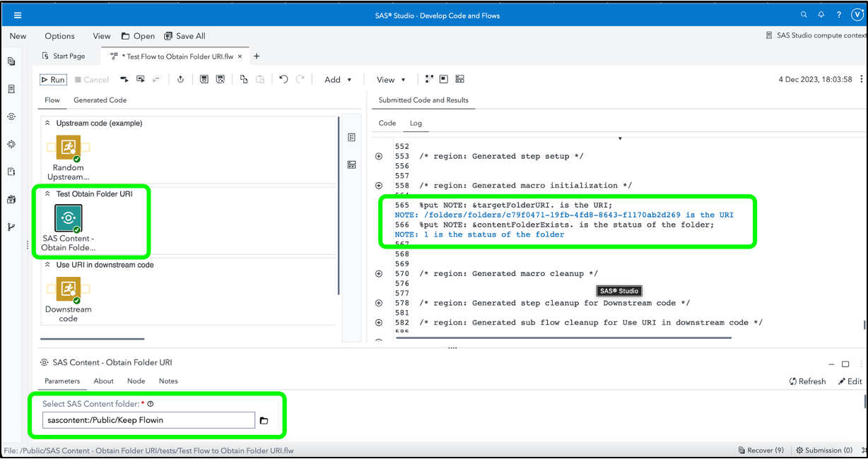Viewport: 868px width, 459px height.
Task: Open the Options menu
Action: (x=59, y=36)
